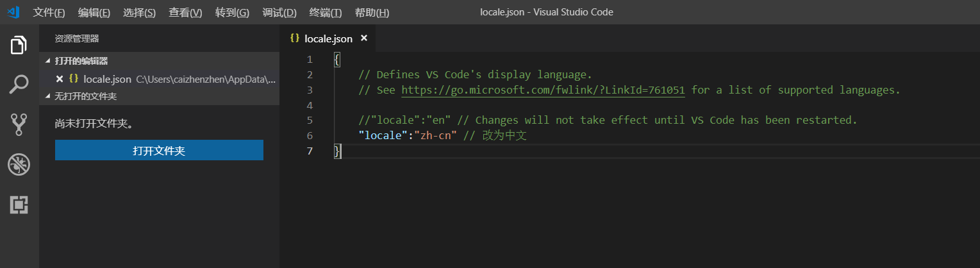Click the 打开文件夹 button
This screenshot has height=268, width=980.
click(159, 151)
